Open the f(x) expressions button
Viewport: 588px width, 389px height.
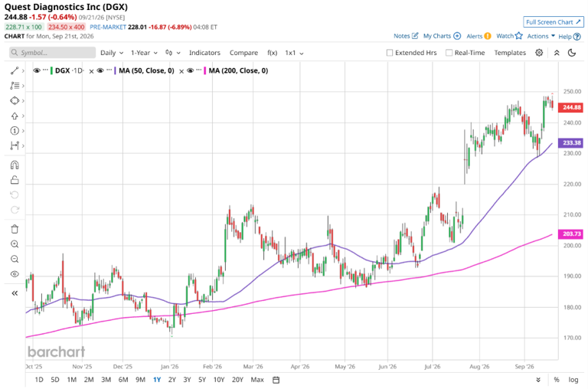pyautogui.click(x=273, y=53)
